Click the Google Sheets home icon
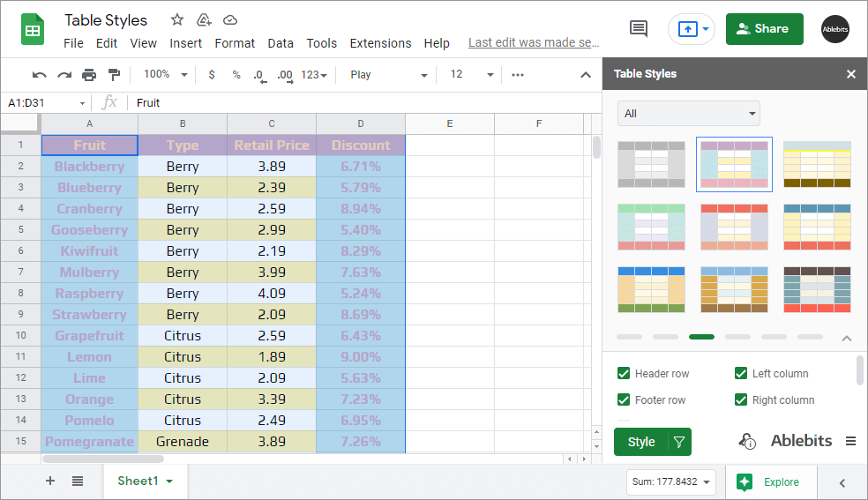868x500 pixels. [33, 29]
